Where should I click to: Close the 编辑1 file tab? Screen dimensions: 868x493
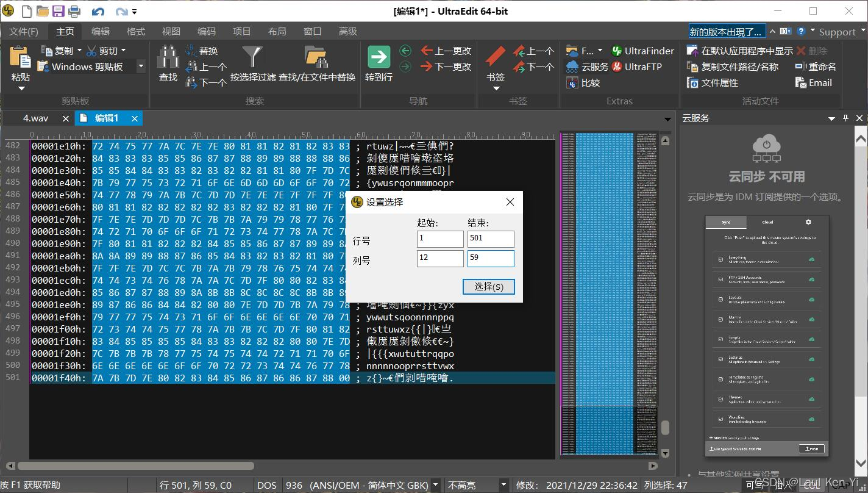(x=135, y=118)
